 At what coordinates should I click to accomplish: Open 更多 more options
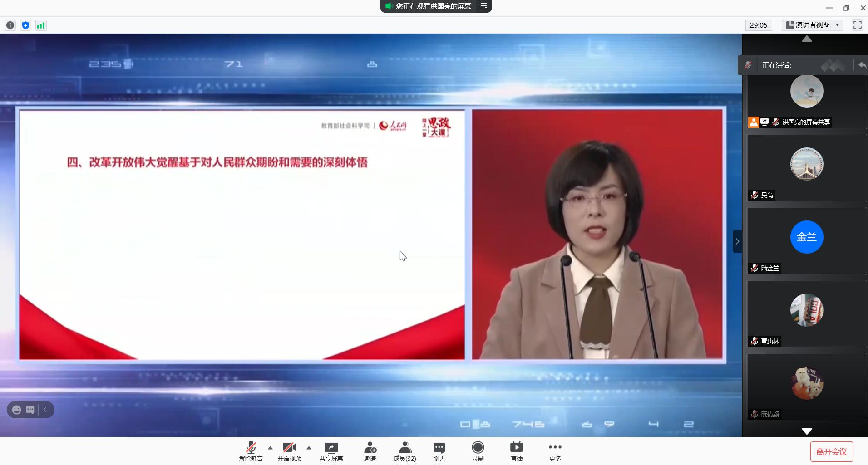(555, 451)
